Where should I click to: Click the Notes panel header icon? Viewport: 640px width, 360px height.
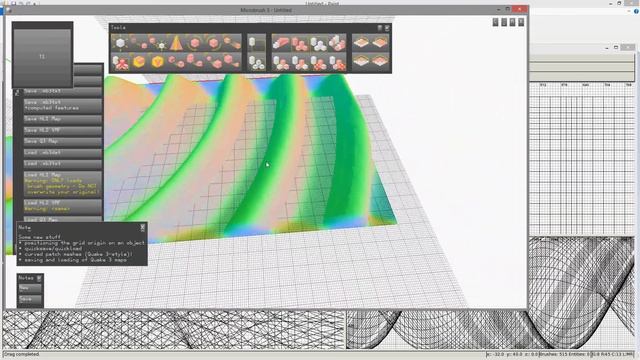[39, 278]
